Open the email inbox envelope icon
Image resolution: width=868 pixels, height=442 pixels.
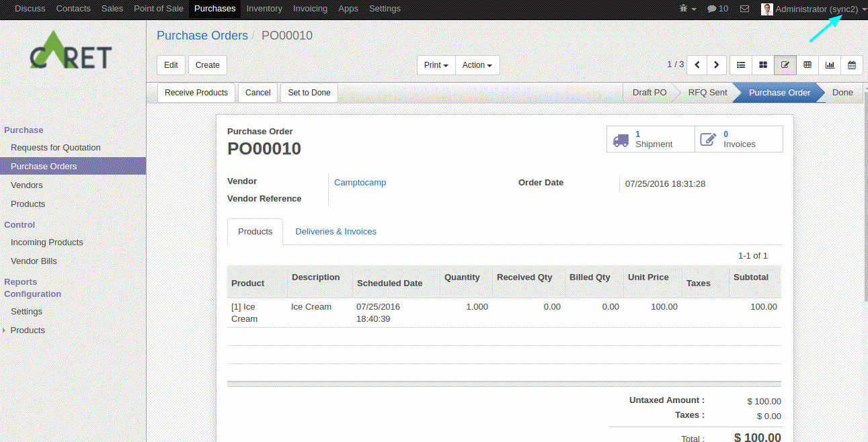pos(744,9)
